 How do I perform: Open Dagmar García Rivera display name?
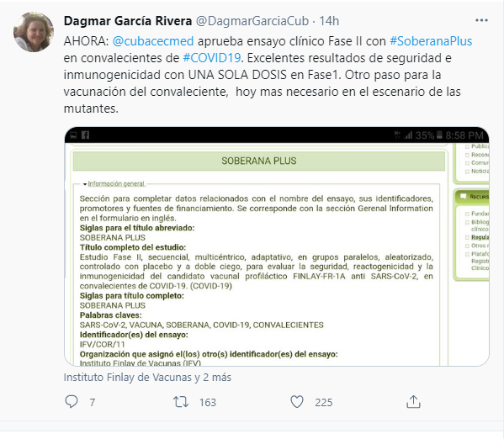pyautogui.click(x=128, y=21)
